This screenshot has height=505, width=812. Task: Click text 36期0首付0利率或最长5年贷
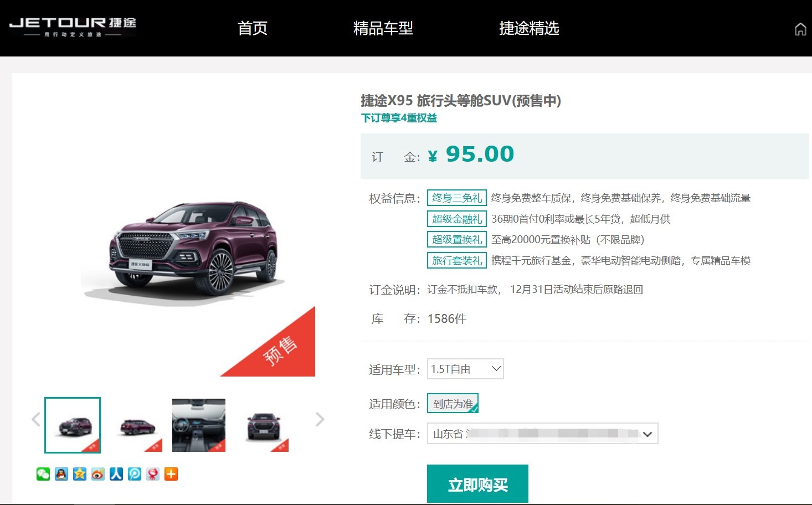click(x=556, y=219)
